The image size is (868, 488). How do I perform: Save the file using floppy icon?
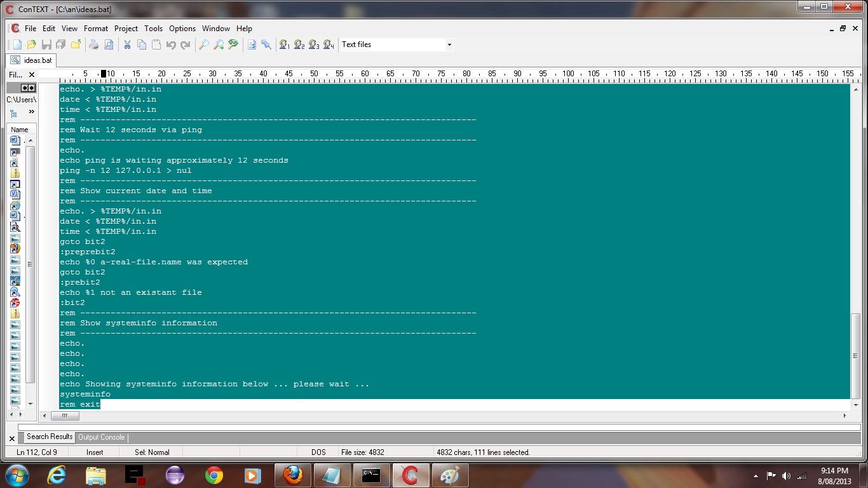[46, 44]
